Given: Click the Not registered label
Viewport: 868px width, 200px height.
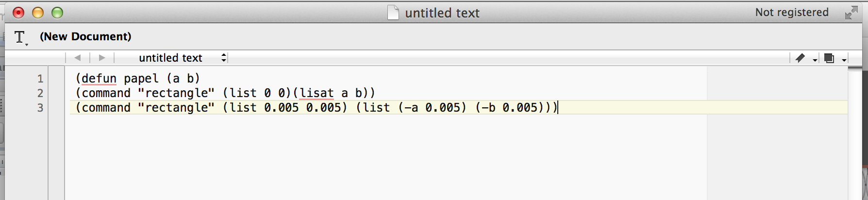Looking at the screenshot, I should (792, 13).
